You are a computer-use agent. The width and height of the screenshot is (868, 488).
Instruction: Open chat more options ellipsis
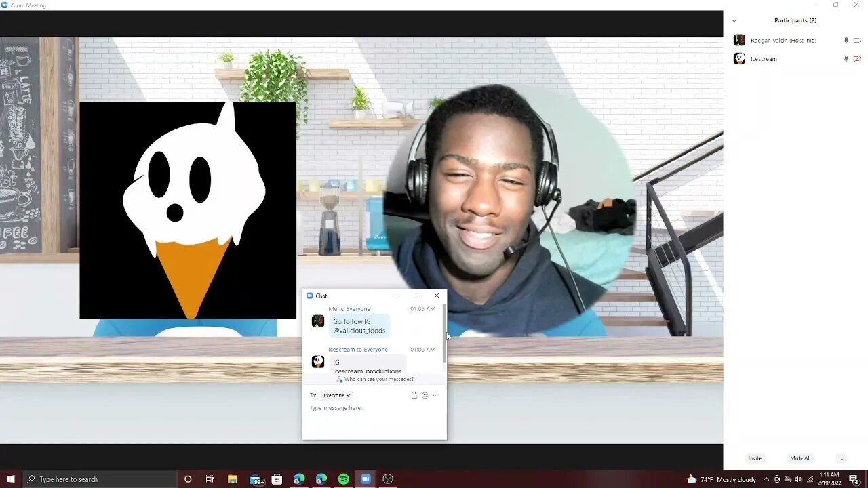click(435, 395)
